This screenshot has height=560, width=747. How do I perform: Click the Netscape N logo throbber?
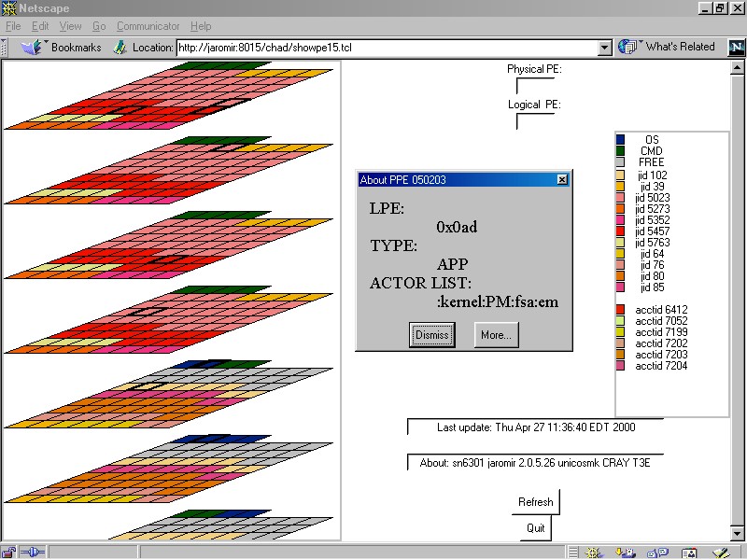click(737, 47)
